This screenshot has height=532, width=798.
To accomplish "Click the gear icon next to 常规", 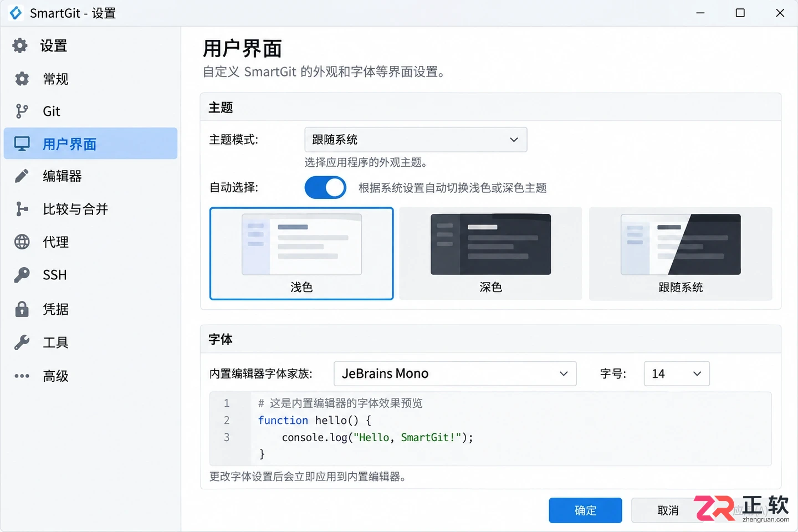I will (x=22, y=79).
